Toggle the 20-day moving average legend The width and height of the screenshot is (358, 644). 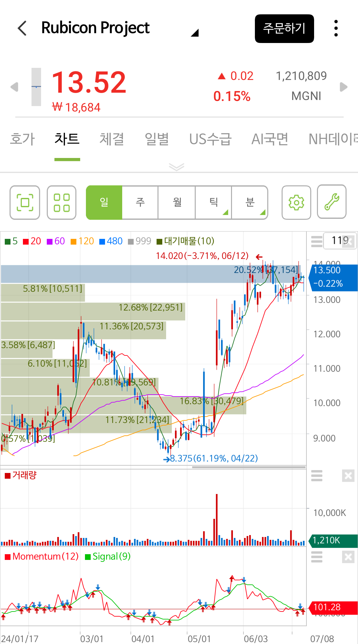pyautogui.click(x=32, y=241)
